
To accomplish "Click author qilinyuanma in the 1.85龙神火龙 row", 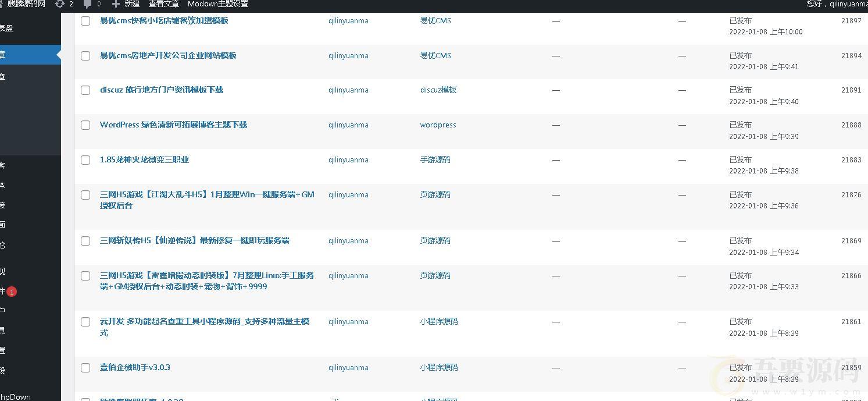I will pyautogui.click(x=348, y=159).
